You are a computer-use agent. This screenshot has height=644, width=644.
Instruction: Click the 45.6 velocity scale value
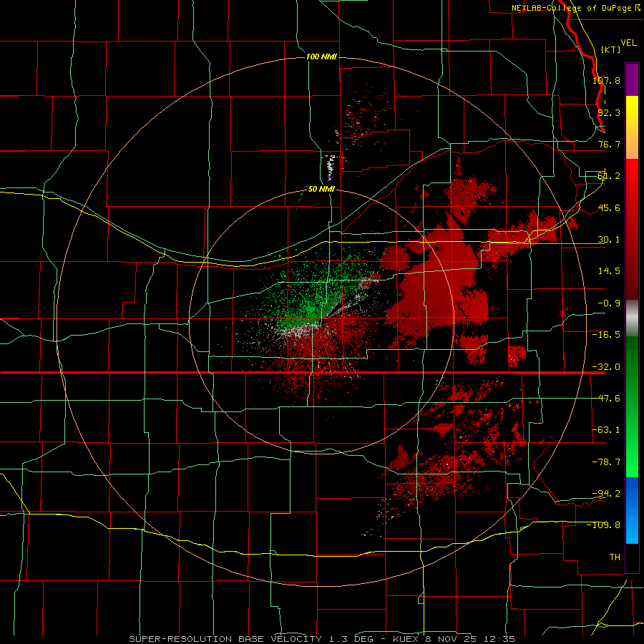pos(609,208)
